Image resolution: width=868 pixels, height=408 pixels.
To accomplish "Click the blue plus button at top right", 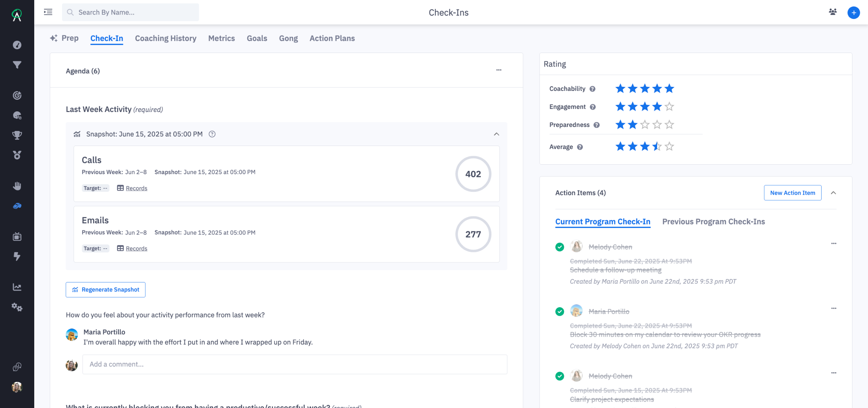I will (x=853, y=13).
